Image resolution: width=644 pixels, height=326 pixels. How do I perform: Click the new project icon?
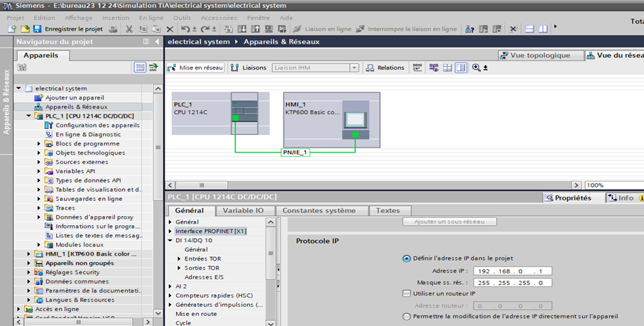[x=12, y=29]
